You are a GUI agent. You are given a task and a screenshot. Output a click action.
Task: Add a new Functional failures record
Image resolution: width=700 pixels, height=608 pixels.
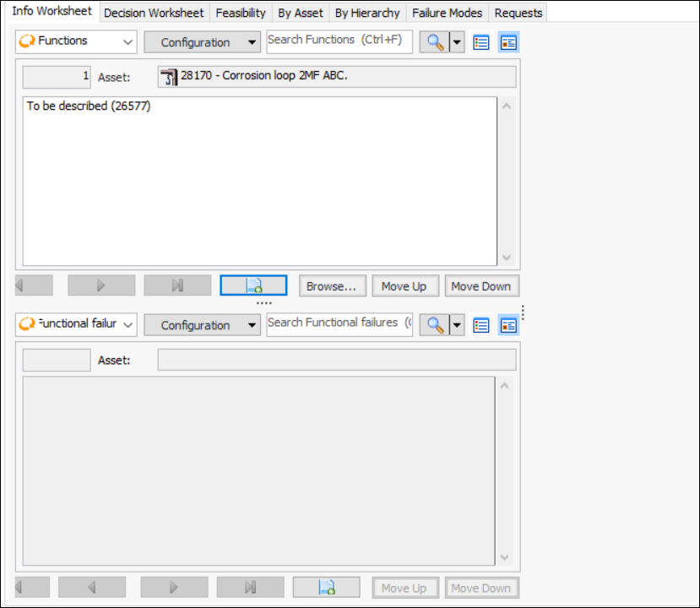coord(326,588)
